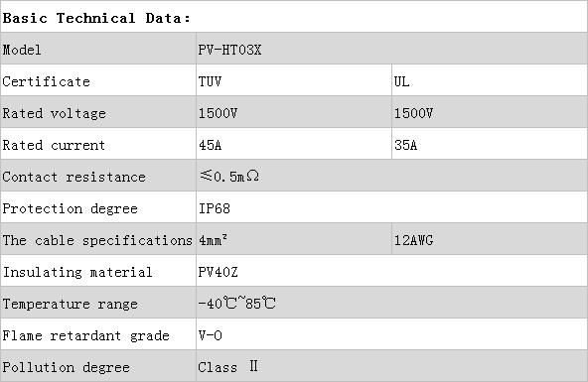Select the TUV certificate cell

tap(294, 80)
